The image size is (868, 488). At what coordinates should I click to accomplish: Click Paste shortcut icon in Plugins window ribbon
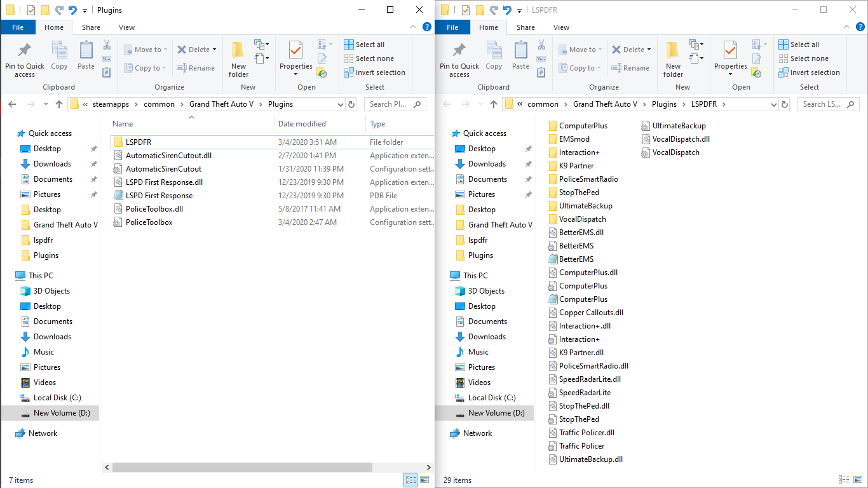(x=107, y=73)
